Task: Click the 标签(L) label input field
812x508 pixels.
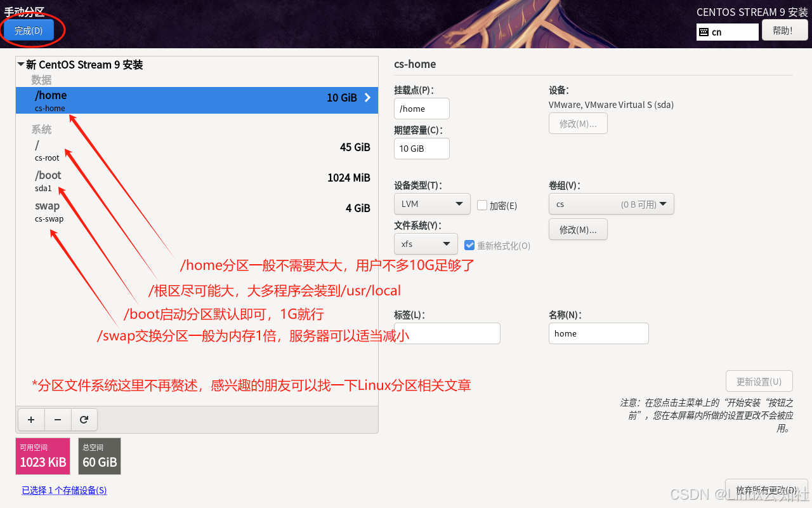Action: (447, 333)
